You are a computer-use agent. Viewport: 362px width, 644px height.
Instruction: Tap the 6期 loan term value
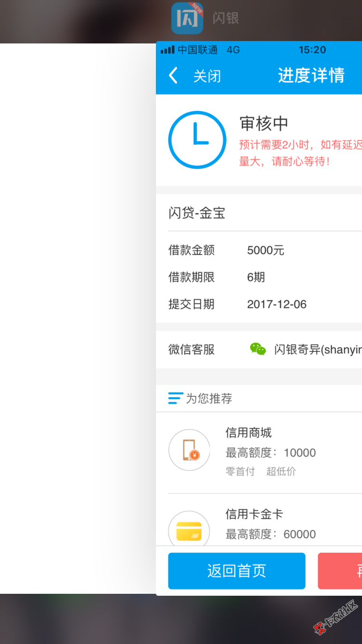256,277
